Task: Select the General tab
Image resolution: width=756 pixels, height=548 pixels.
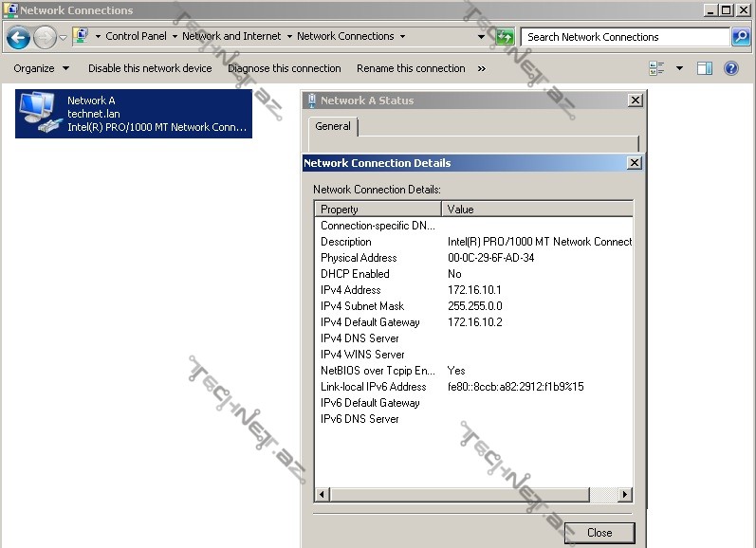Action: pyautogui.click(x=333, y=126)
